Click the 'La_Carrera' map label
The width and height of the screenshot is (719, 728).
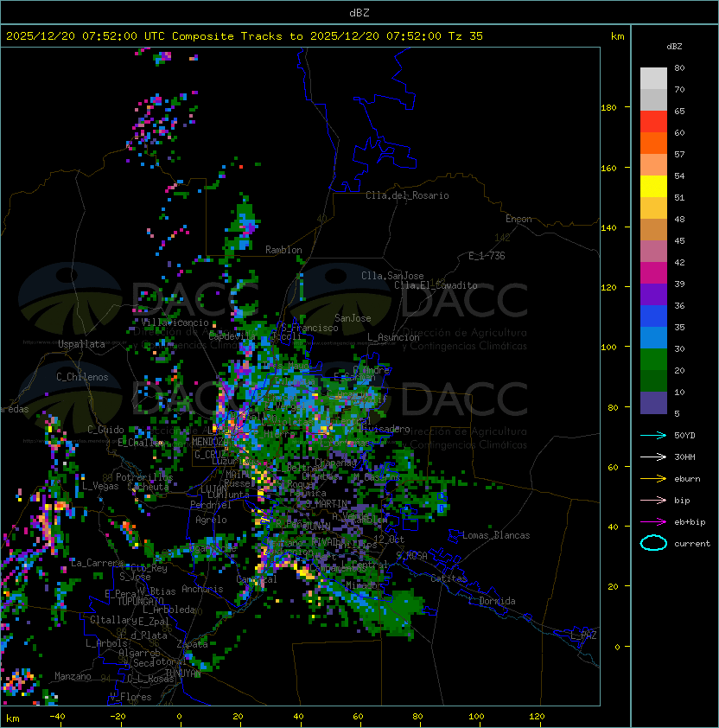coord(97,563)
